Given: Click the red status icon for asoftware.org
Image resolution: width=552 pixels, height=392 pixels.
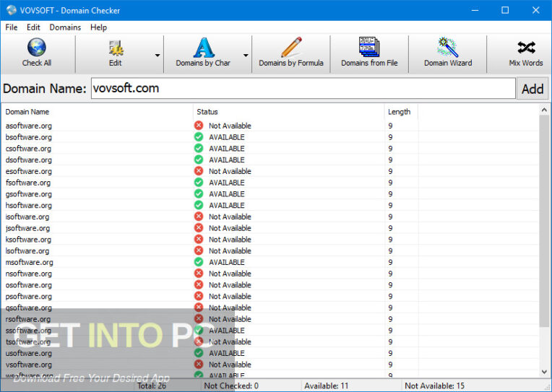Looking at the screenshot, I should (x=199, y=126).
